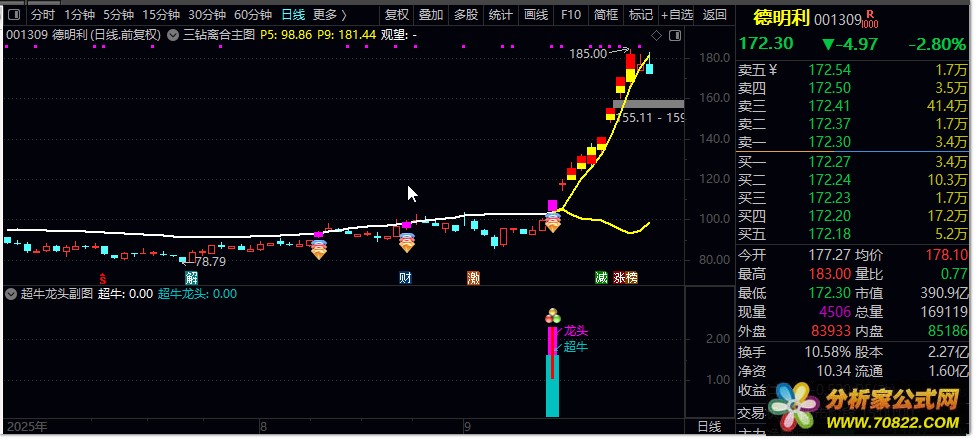Click the 龙头 label in sub-chart

tap(576, 331)
